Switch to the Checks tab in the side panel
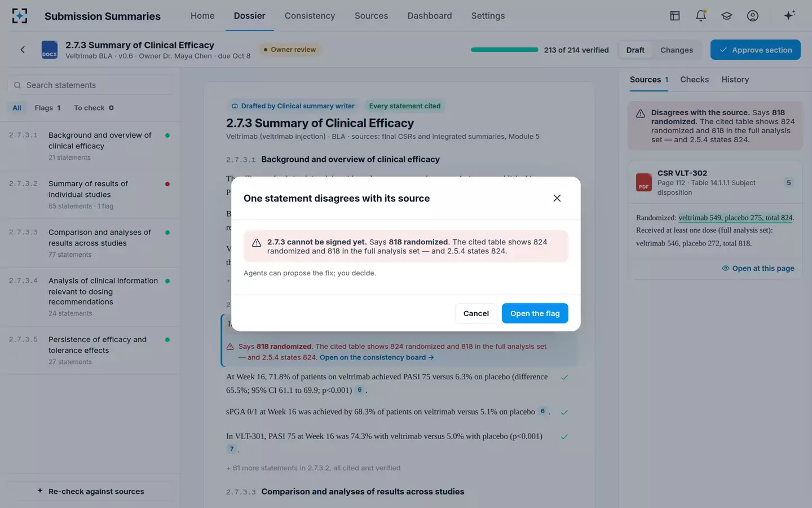 coord(694,80)
